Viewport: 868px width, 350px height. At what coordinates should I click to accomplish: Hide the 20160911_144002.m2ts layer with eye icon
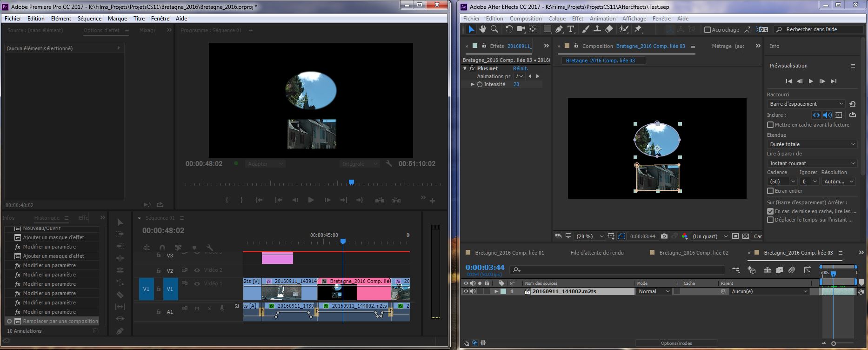point(466,291)
